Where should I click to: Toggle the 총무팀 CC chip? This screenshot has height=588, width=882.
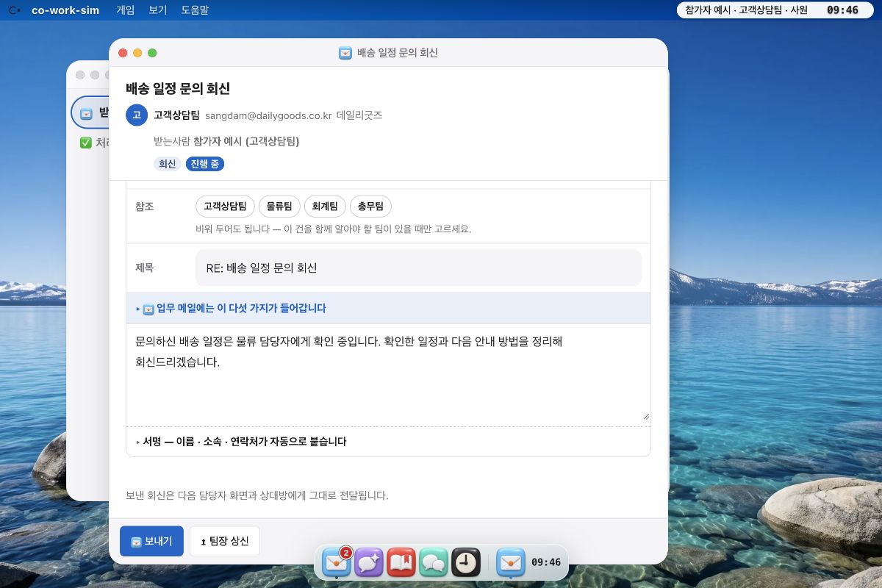pos(370,207)
